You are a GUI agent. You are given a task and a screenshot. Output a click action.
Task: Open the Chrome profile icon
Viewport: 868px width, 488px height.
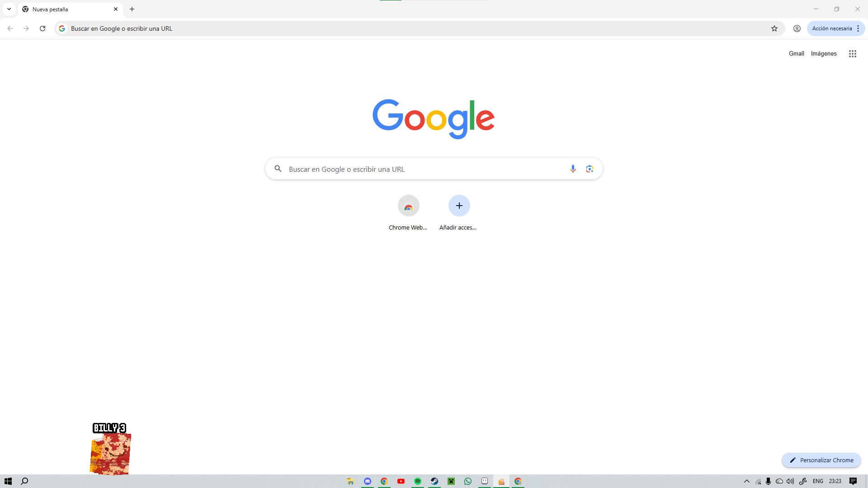(x=797, y=28)
